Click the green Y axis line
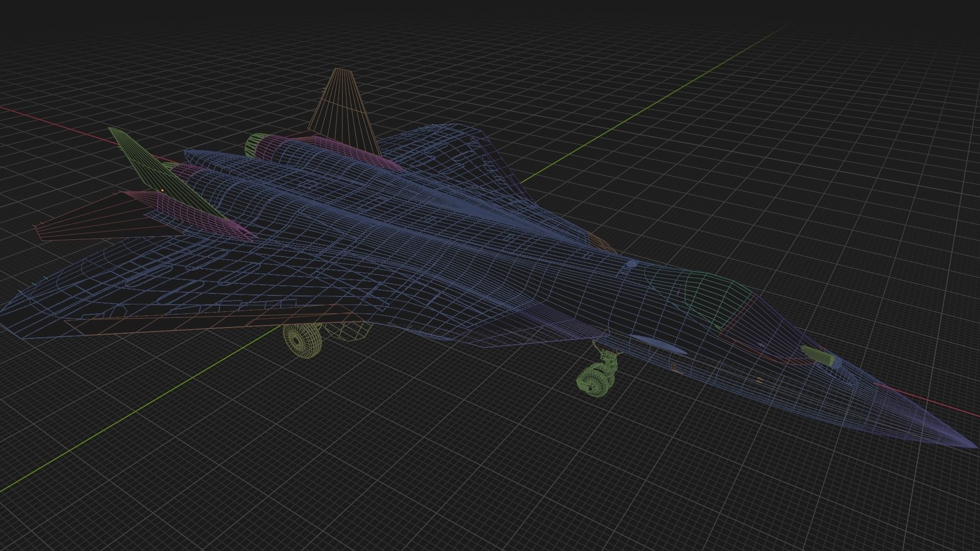The image size is (980, 551). 664,97
